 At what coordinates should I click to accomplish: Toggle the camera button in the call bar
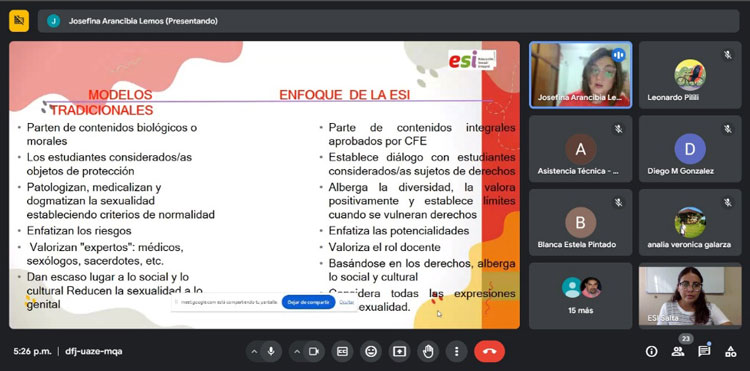click(314, 352)
